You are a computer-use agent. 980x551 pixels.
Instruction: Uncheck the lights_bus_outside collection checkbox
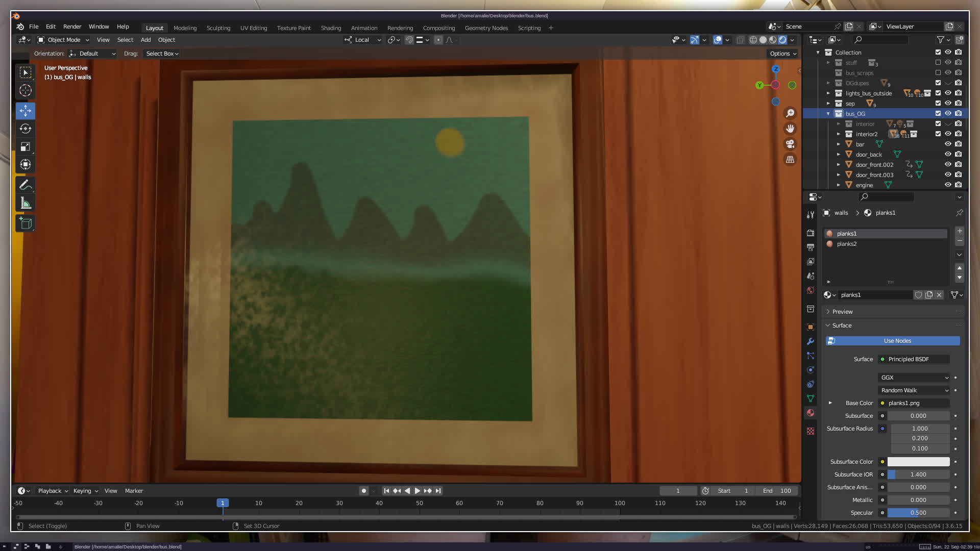(938, 93)
